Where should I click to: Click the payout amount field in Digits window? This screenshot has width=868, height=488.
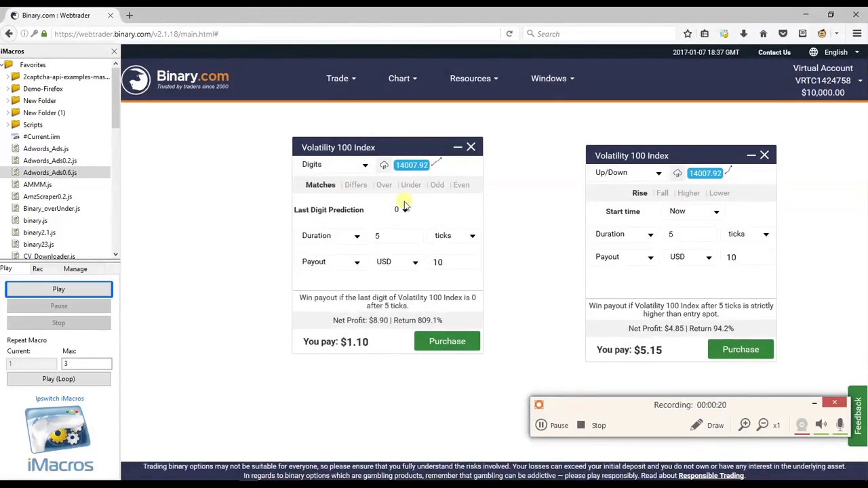453,262
